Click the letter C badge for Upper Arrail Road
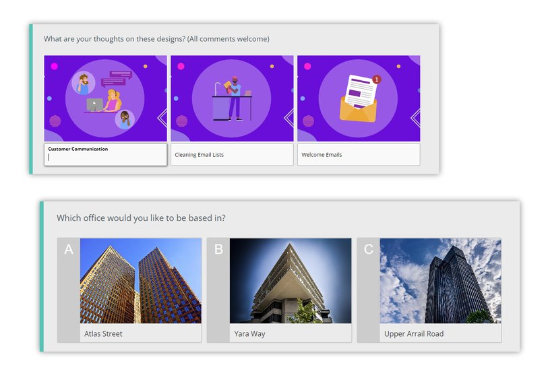Viewport: 546px width, 392px height. [x=368, y=250]
